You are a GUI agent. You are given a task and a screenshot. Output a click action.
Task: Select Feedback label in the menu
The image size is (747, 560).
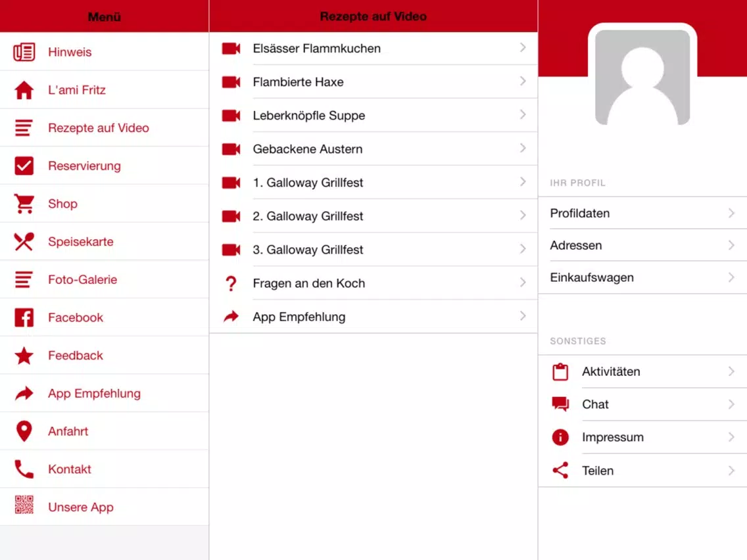coord(75,355)
